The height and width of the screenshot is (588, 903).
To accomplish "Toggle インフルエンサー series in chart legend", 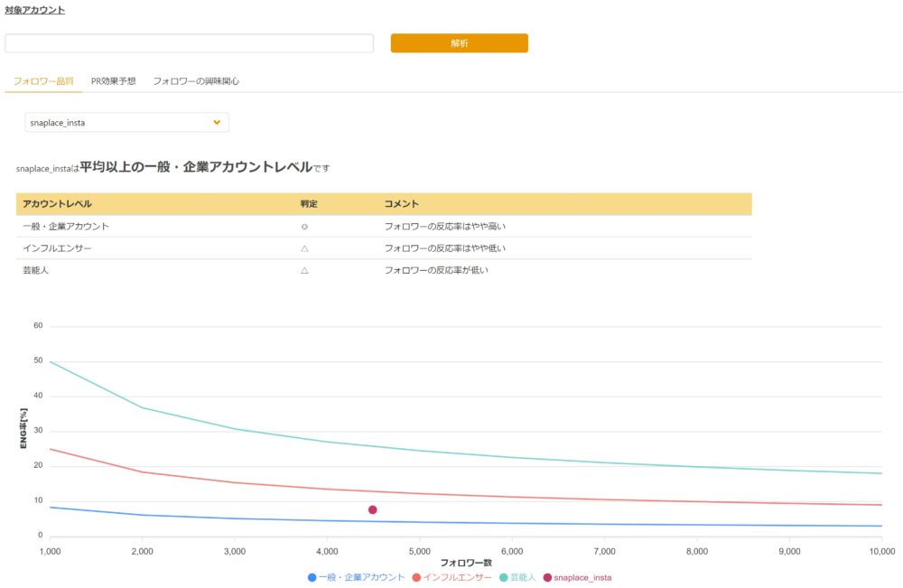I will (451, 577).
